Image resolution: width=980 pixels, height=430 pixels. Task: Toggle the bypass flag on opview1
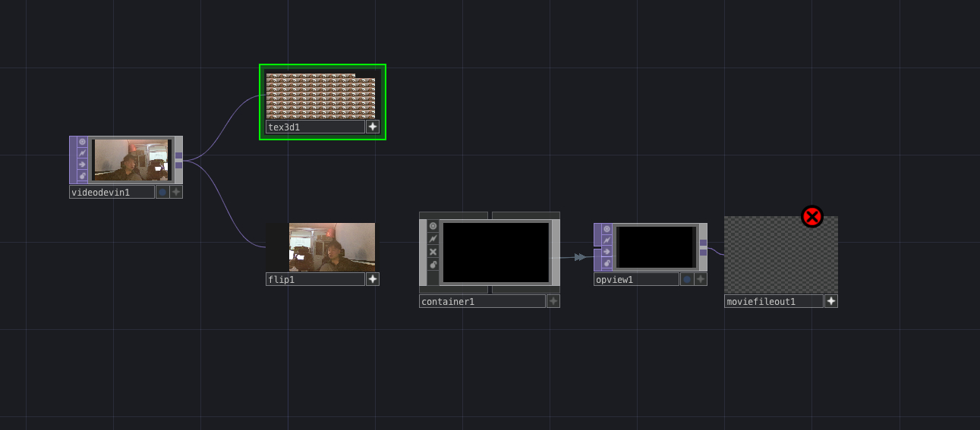click(x=607, y=252)
